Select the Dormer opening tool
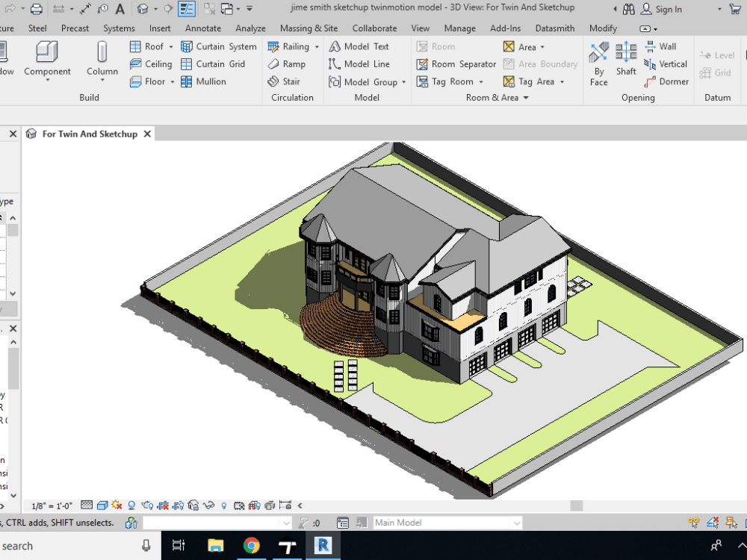Viewport: 747px width, 560px height. (667, 81)
